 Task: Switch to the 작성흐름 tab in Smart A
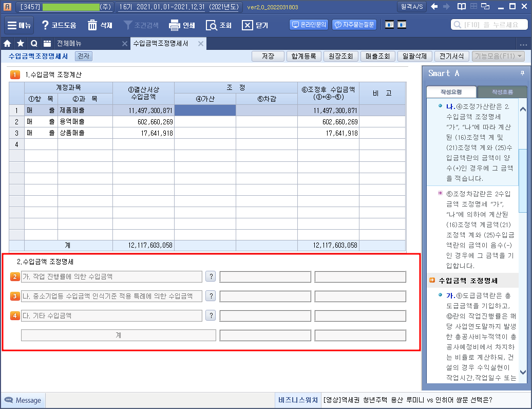(x=502, y=92)
